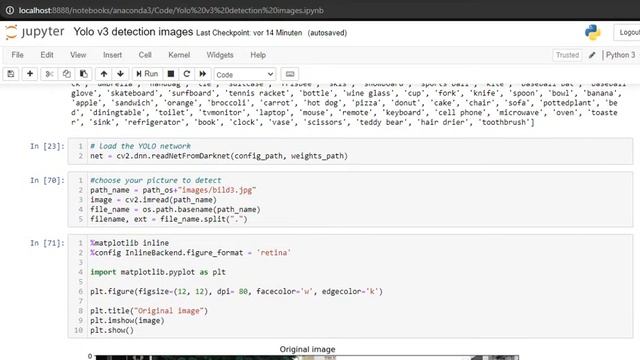This screenshot has width=640, height=360.
Task: Select cell In [71] prompt
Action: tap(47, 243)
